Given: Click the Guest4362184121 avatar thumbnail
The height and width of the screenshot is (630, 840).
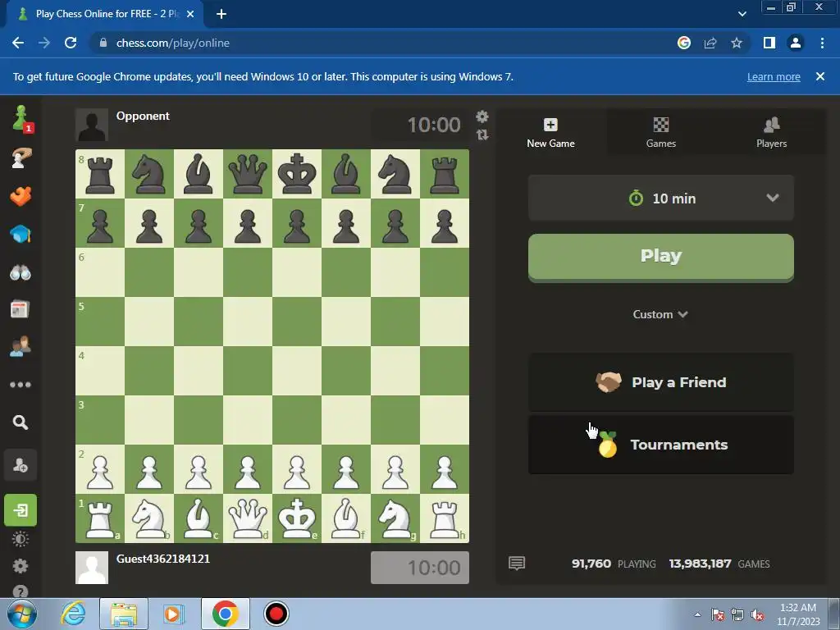Looking at the screenshot, I should tap(92, 568).
